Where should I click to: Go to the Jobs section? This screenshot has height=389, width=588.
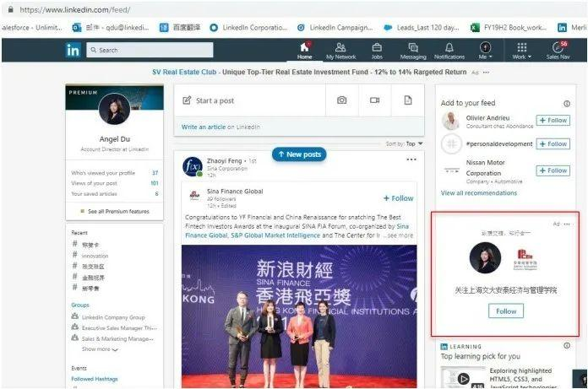click(377, 51)
